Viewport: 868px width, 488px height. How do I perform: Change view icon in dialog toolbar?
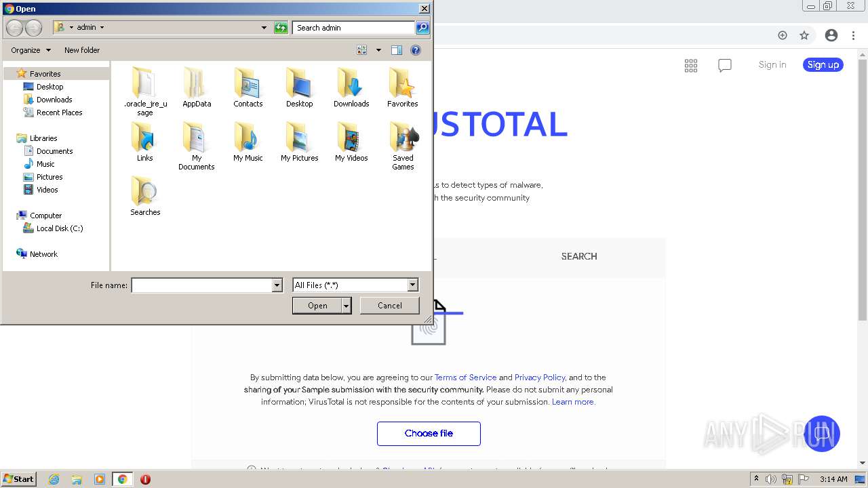[362, 50]
